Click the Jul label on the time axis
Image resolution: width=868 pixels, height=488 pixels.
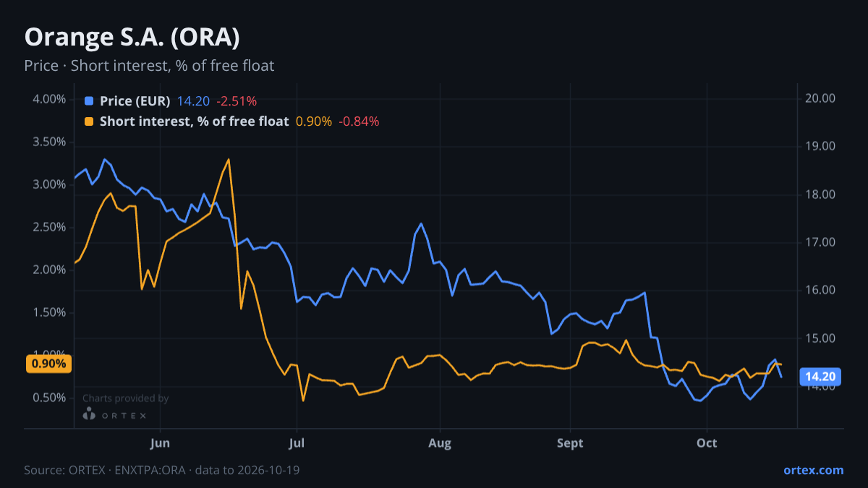coord(297,442)
